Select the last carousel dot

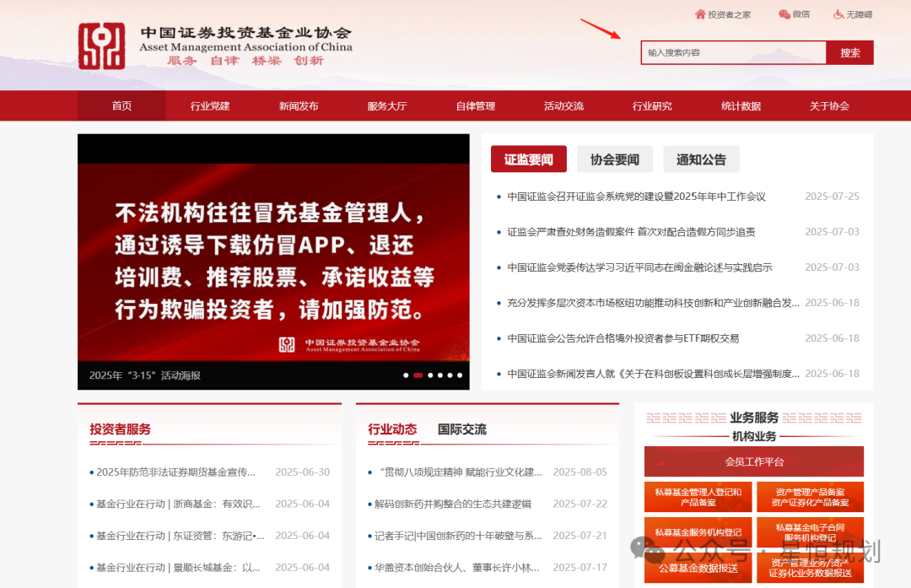point(460,375)
